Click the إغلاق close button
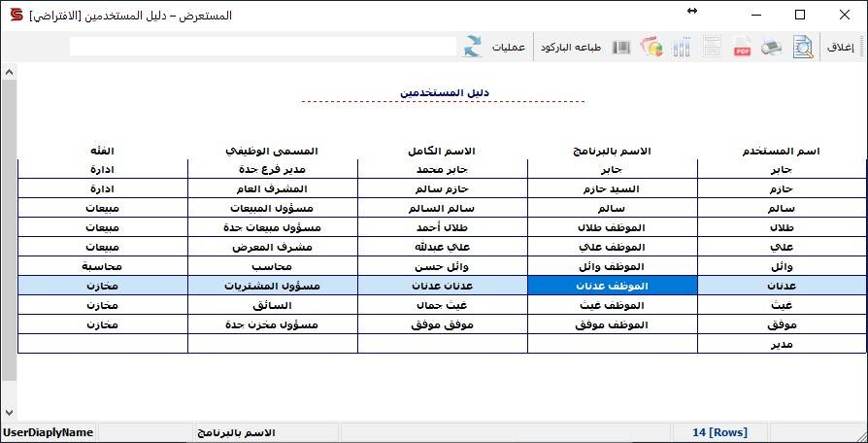 (x=841, y=48)
